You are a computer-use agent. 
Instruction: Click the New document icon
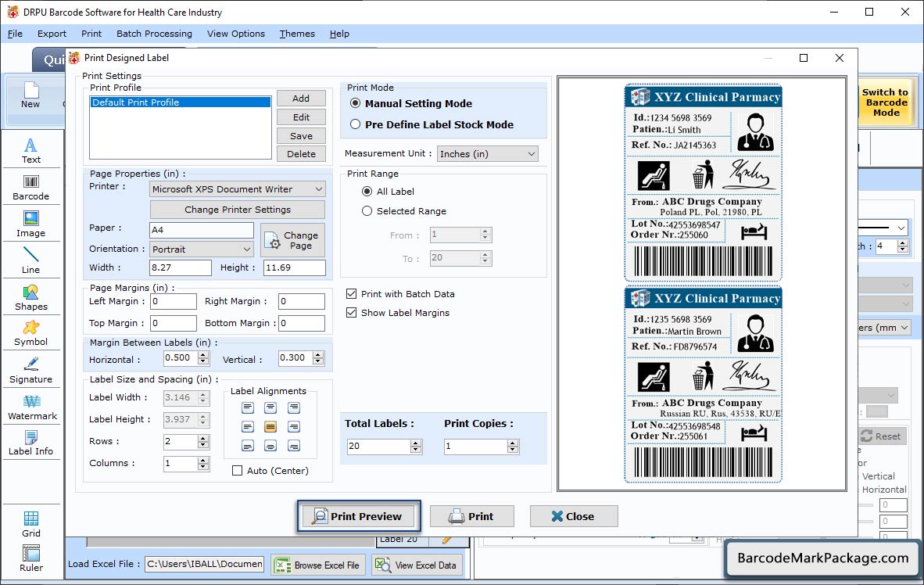[30, 95]
